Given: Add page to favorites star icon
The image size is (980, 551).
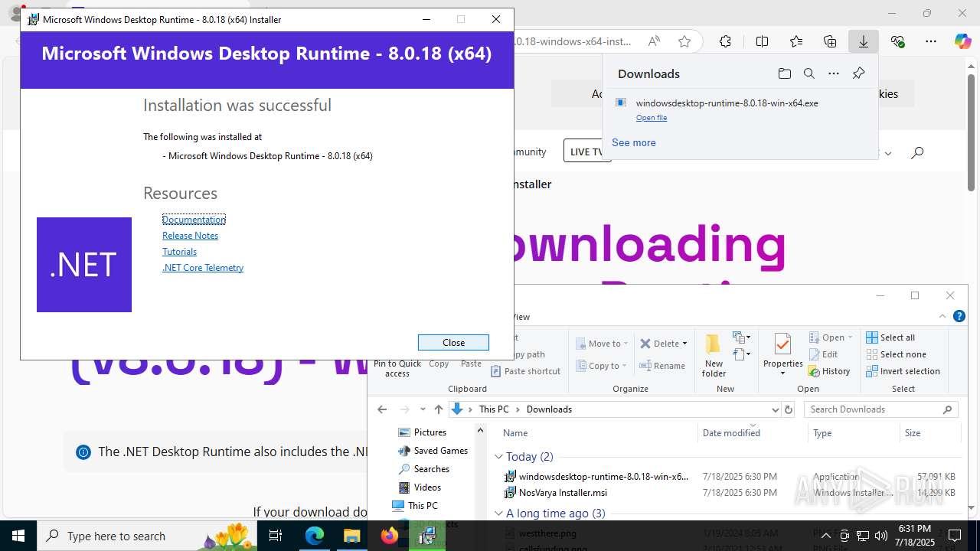Looking at the screenshot, I should [x=684, y=41].
